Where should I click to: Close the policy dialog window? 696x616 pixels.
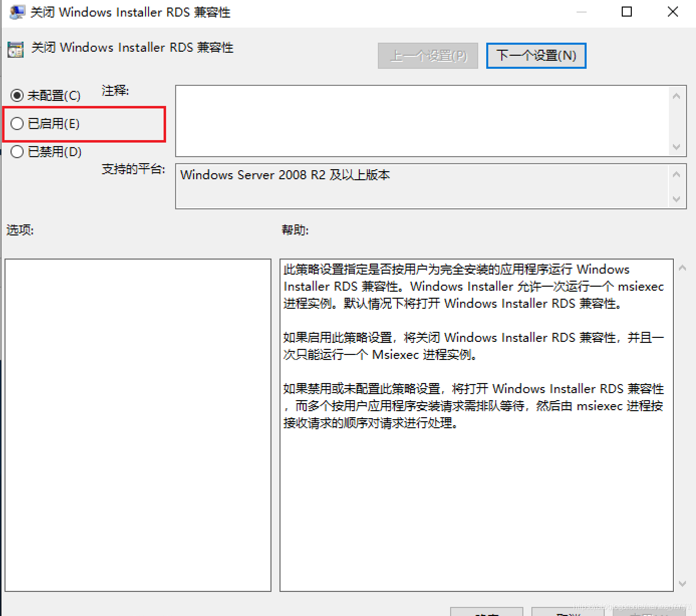click(x=673, y=12)
